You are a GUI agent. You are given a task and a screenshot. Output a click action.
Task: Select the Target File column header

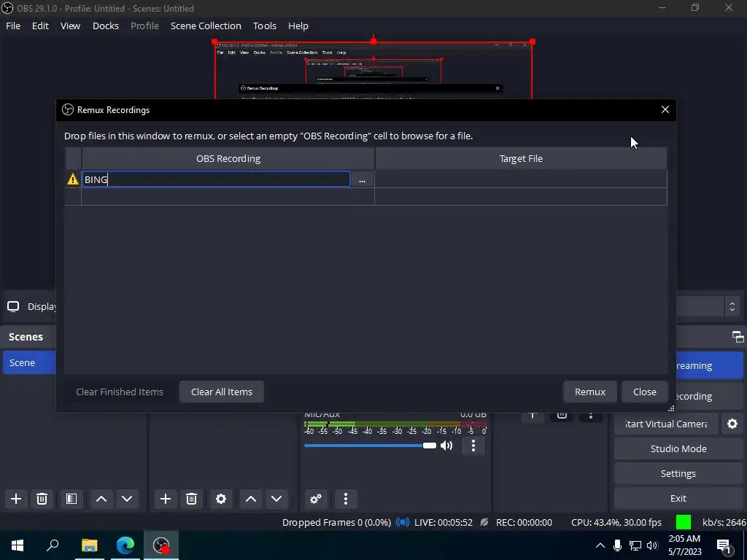[521, 158]
